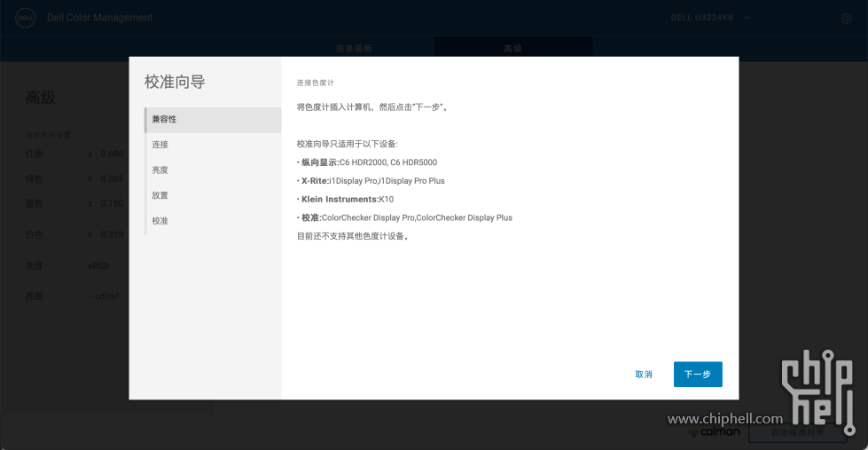This screenshot has width=868, height=450.
Task: Click the 下一步 button
Action: [698, 375]
